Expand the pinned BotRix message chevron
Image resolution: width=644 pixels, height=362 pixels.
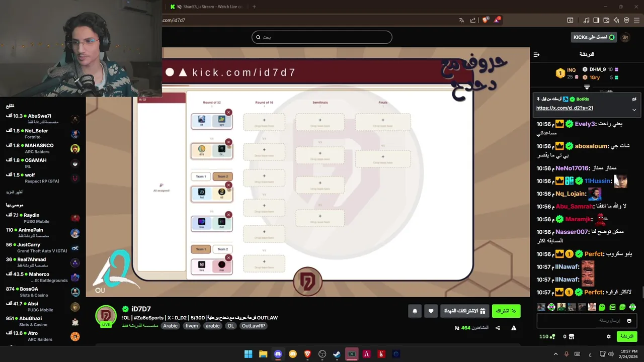point(634,110)
